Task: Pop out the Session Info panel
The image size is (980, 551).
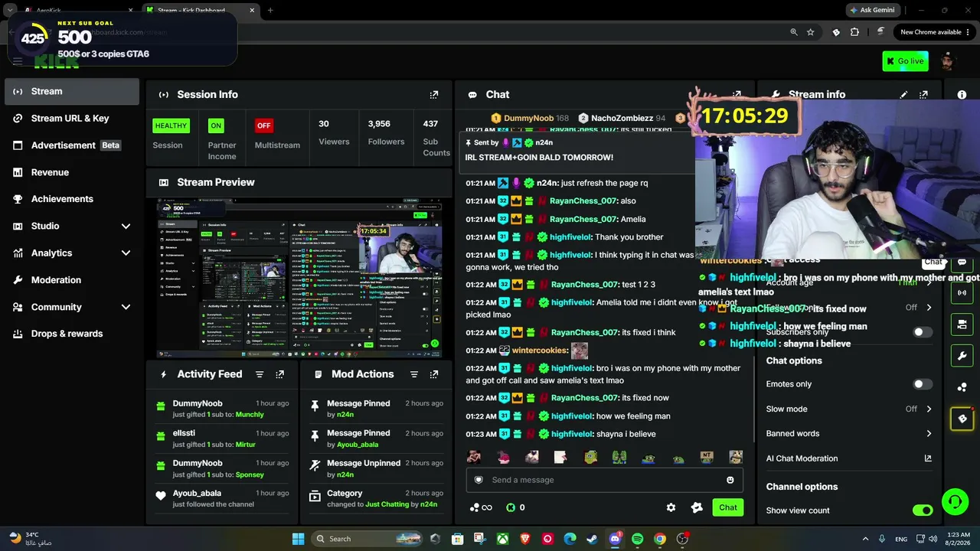Action: pyautogui.click(x=434, y=95)
